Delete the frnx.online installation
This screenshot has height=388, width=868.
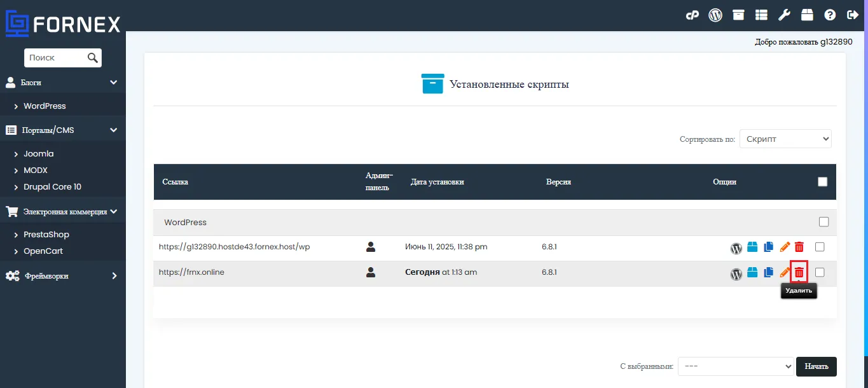tap(799, 272)
